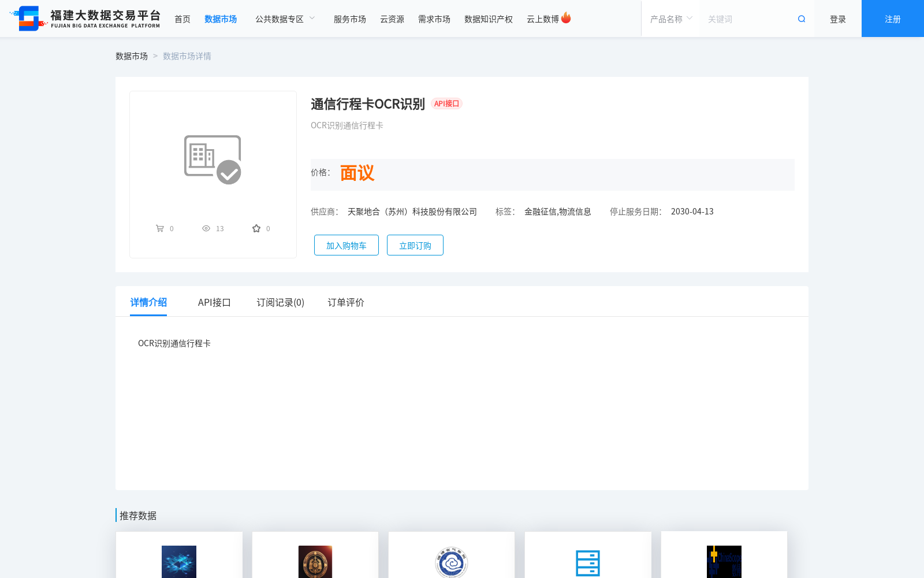The height and width of the screenshot is (578, 924).
Task: Click title 通信行程卡OCR识别
Action: click(x=368, y=104)
